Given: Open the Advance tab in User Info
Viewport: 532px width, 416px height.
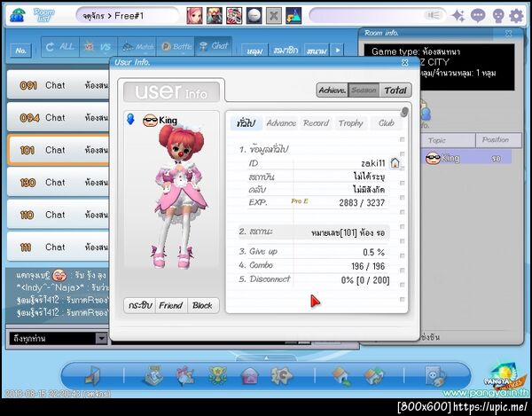Looking at the screenshot, I should (281, 123).
